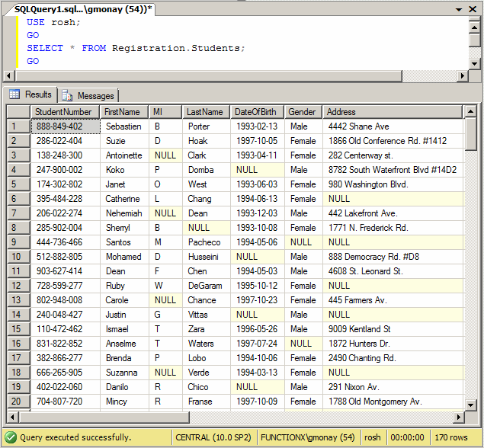484x448 pixels.
Task: Select the DateOfBirth column header
Action: [257, 112]
